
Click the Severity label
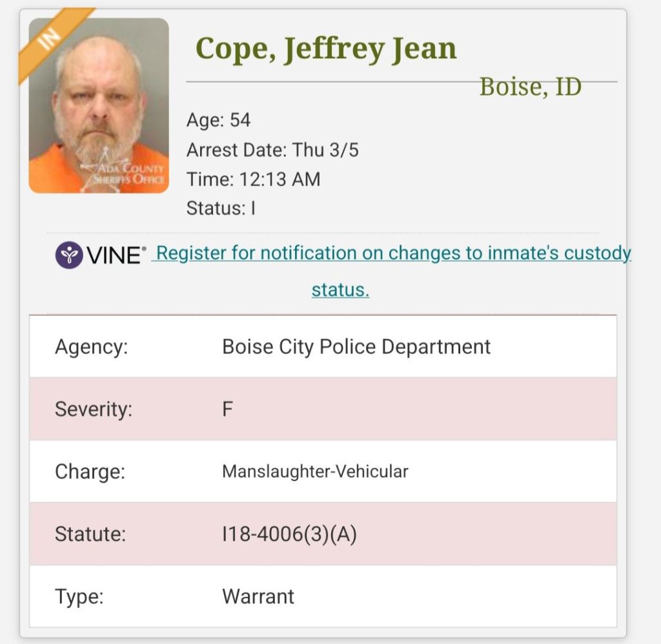(93, 409)
